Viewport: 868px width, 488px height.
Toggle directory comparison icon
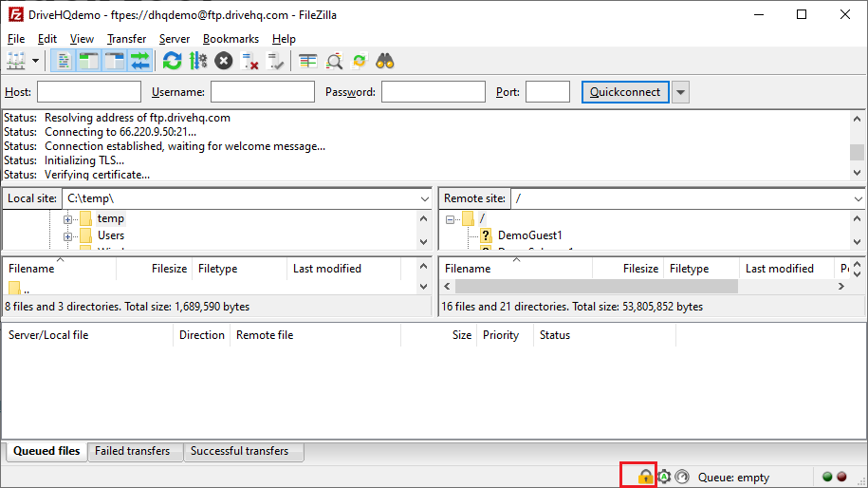(x=334, y=61)
